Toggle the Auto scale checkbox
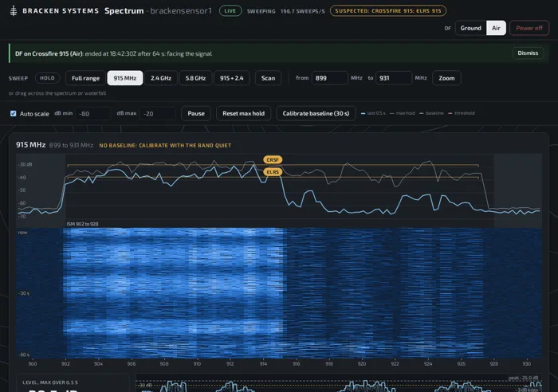 (14, 113)
